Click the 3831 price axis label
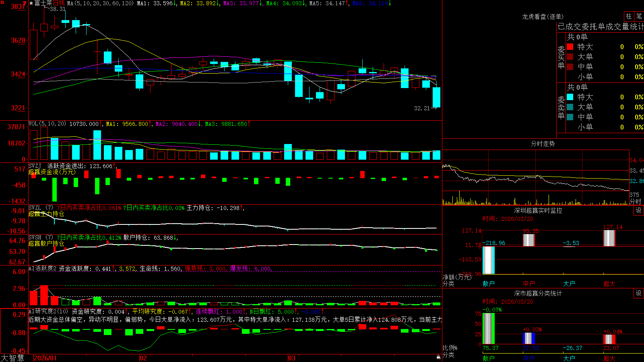644x362 pixels. click(x=19, y=6)
